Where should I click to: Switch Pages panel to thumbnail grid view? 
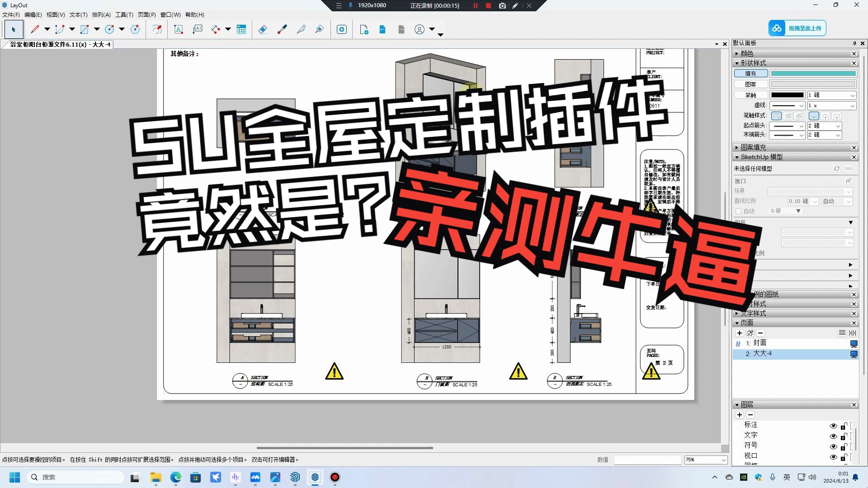(853, 333)
